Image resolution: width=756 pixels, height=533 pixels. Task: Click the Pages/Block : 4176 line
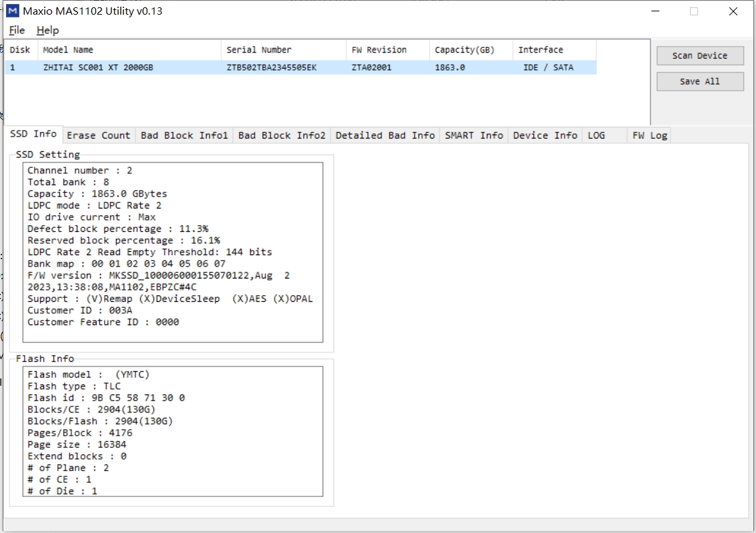(79, 433)
